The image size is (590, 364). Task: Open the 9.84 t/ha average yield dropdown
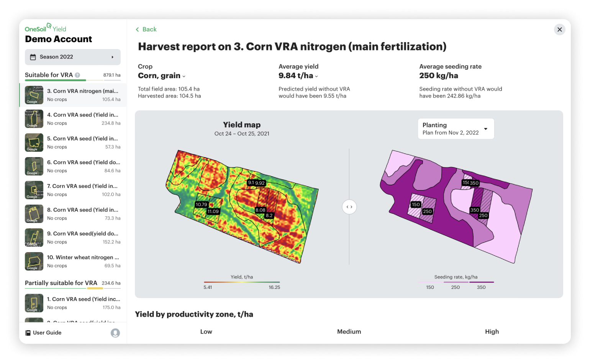coord(298,75)
